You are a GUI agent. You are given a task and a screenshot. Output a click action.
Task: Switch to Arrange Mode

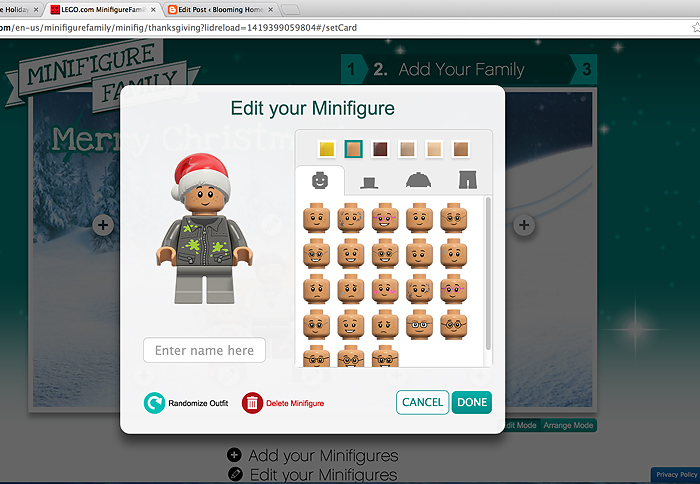click(x=568, y=425)
